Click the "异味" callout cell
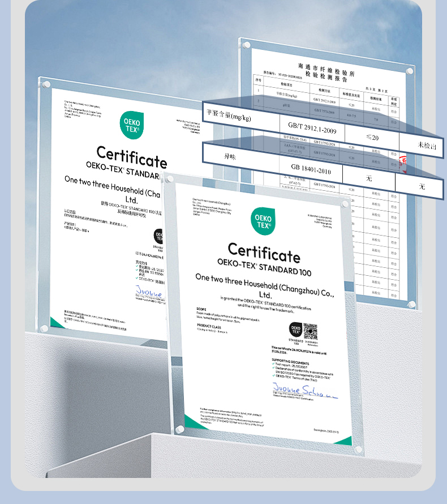The width and height of the screenshot is (447, 504). click(x=241, y=157)
